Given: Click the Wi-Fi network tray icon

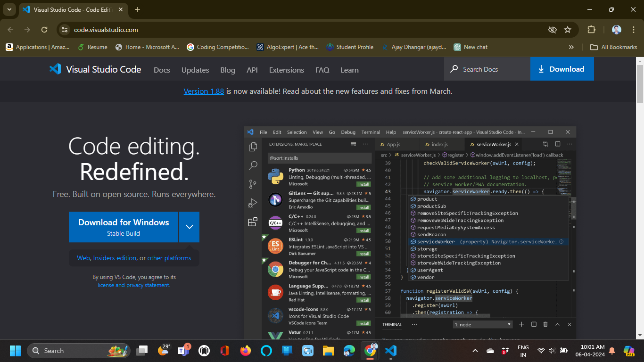Looking at the screenshot, I should pos(541,351).
